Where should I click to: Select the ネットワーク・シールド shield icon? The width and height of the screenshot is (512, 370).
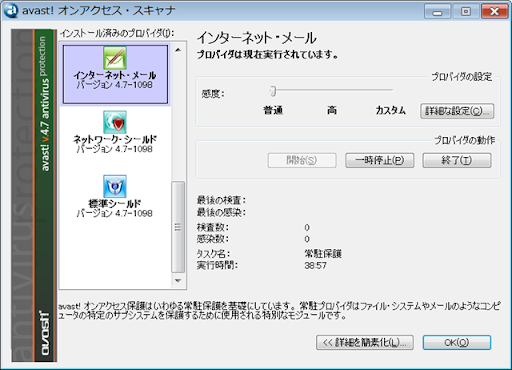pyautogui.click(x=115, y=122)
